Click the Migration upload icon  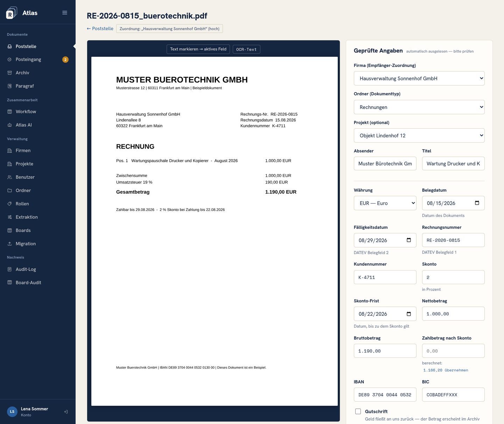pos(9,244)
